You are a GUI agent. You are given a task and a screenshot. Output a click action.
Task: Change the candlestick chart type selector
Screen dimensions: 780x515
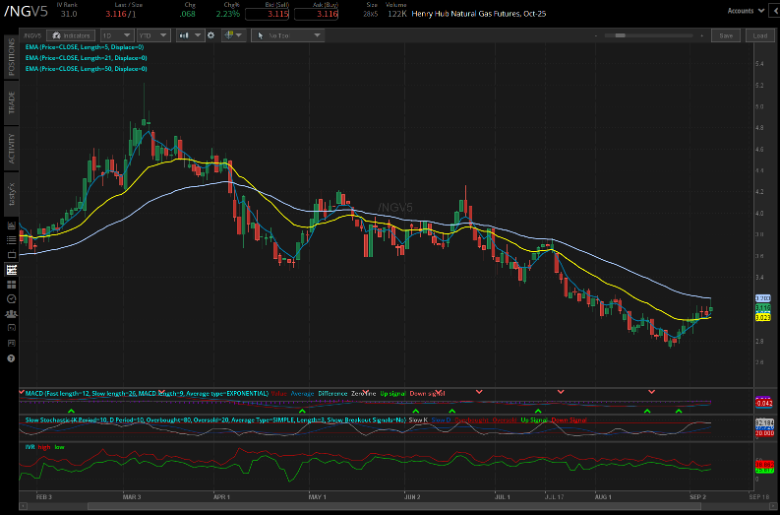click(x=189, y=35)
